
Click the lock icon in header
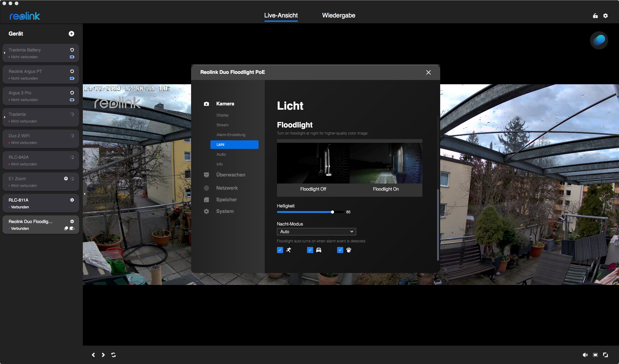[x=595, y=16]
